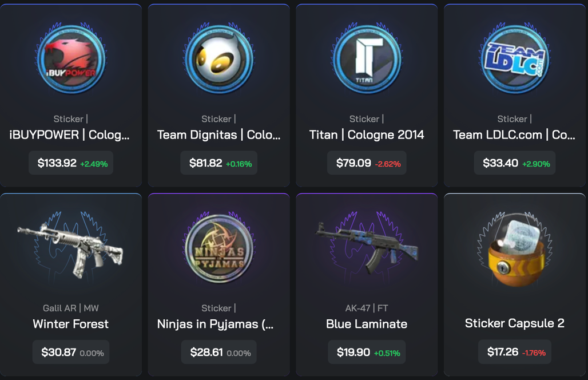Click the $17.26 price badge
The width and height of the screenshot is (588, 380).
click(x=515, y=351)
